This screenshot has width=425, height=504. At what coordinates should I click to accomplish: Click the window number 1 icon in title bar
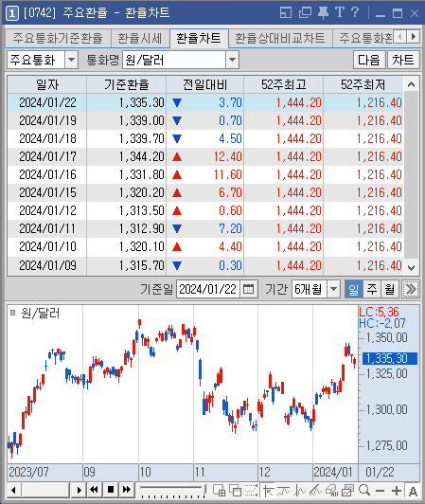[x=12, y=13]
